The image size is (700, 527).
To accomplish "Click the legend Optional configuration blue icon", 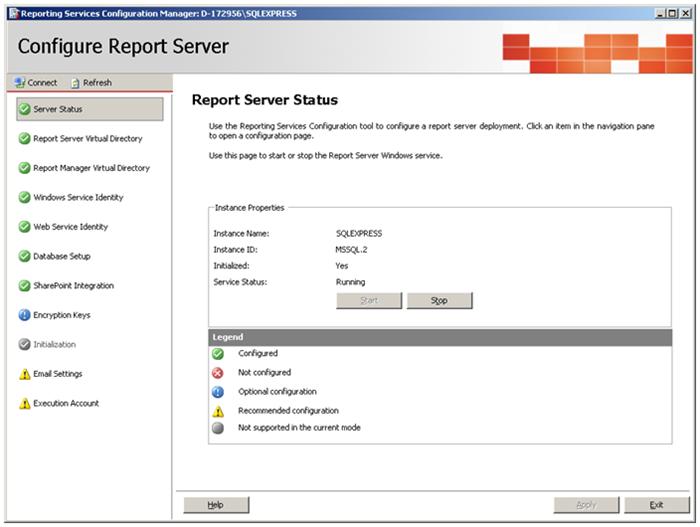I will (218, 392).
